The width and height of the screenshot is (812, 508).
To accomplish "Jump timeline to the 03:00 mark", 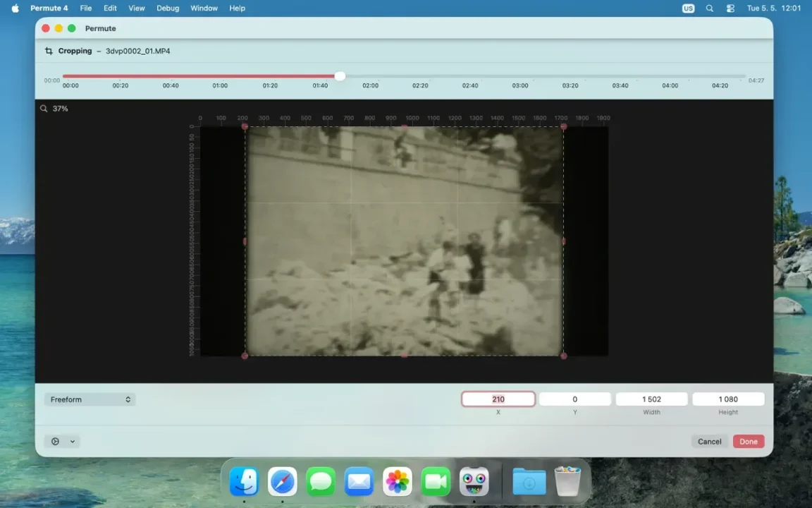I will tap(520, 85).
